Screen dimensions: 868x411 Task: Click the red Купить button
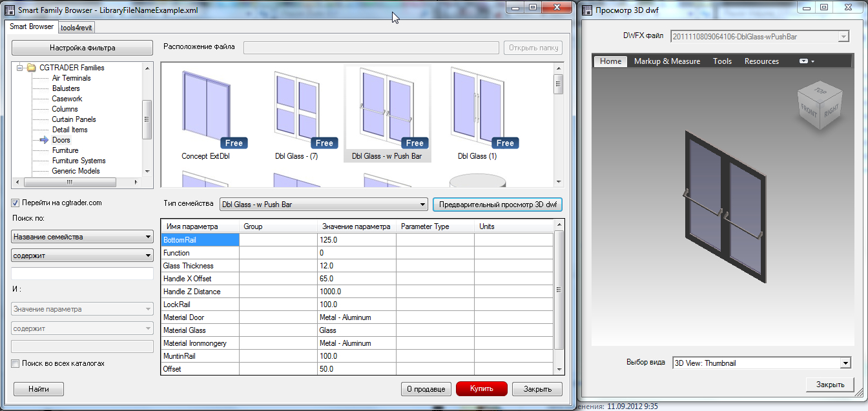click(x=482, y=389)
